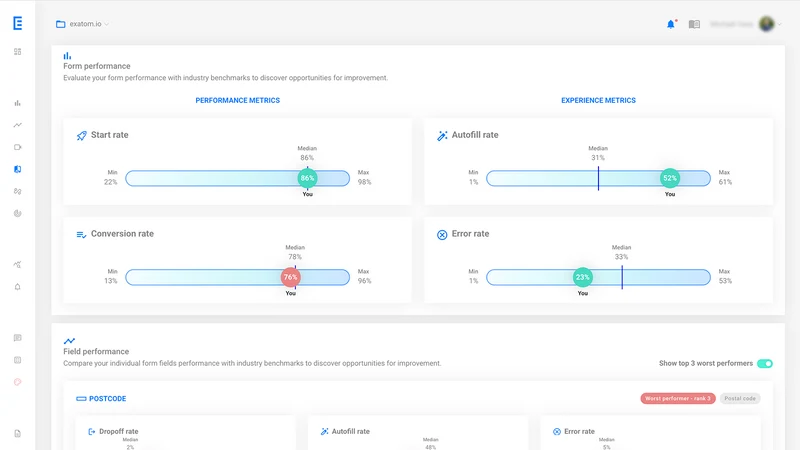Open the pink palette icon in sidebar
800x450 pixels.
18,382
